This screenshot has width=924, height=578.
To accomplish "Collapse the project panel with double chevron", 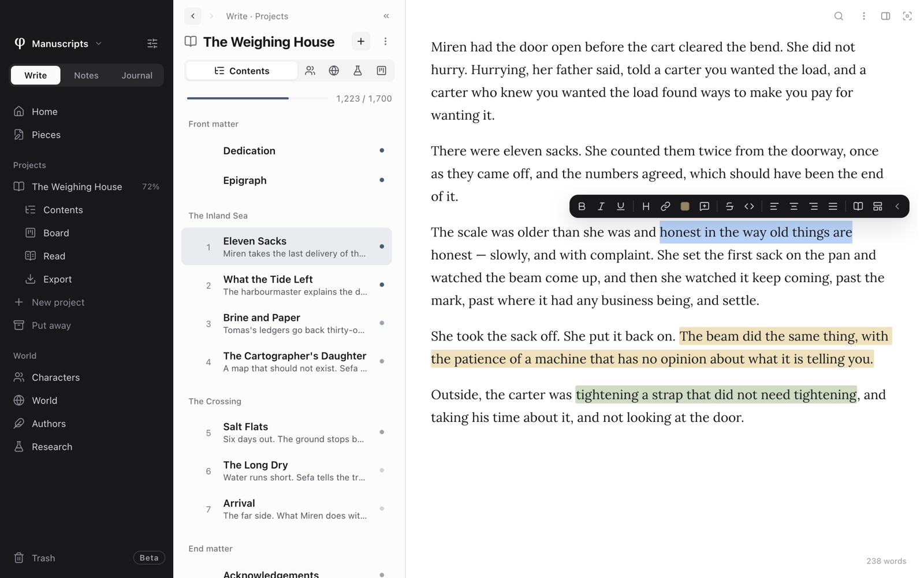I will [x=386, y=16].
